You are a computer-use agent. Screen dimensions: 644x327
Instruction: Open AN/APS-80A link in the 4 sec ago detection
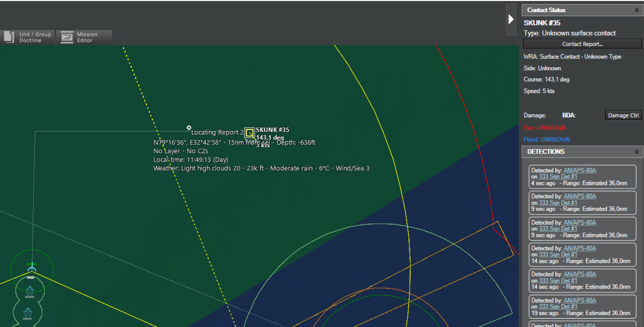[x=580, y=170]
